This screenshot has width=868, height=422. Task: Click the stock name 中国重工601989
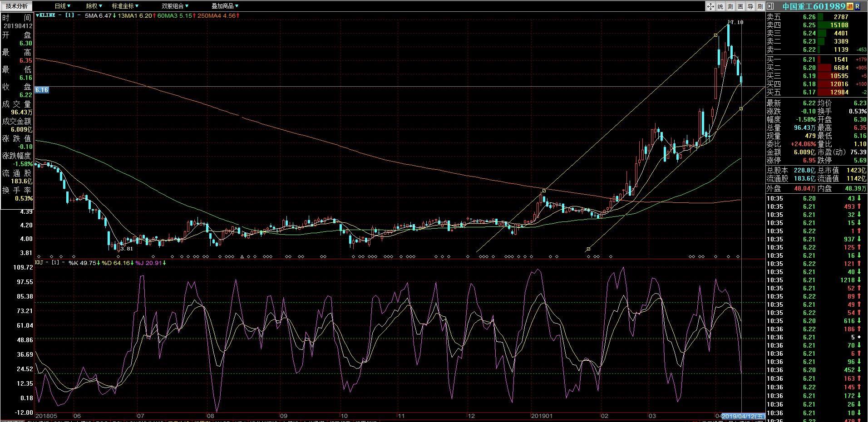[x=814, y=6]
